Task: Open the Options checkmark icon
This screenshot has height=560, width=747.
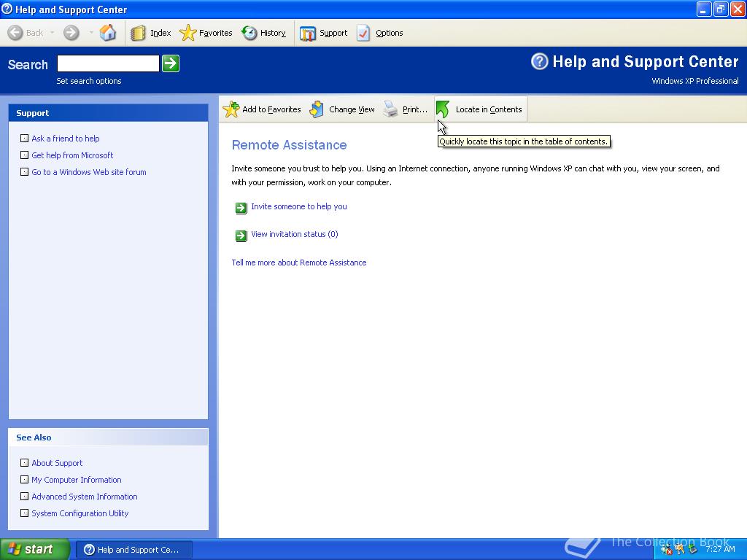Action: (x=363, y=33)
